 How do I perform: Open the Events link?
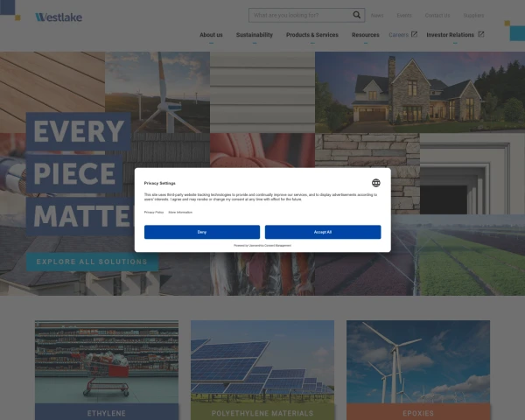(403, 15)
